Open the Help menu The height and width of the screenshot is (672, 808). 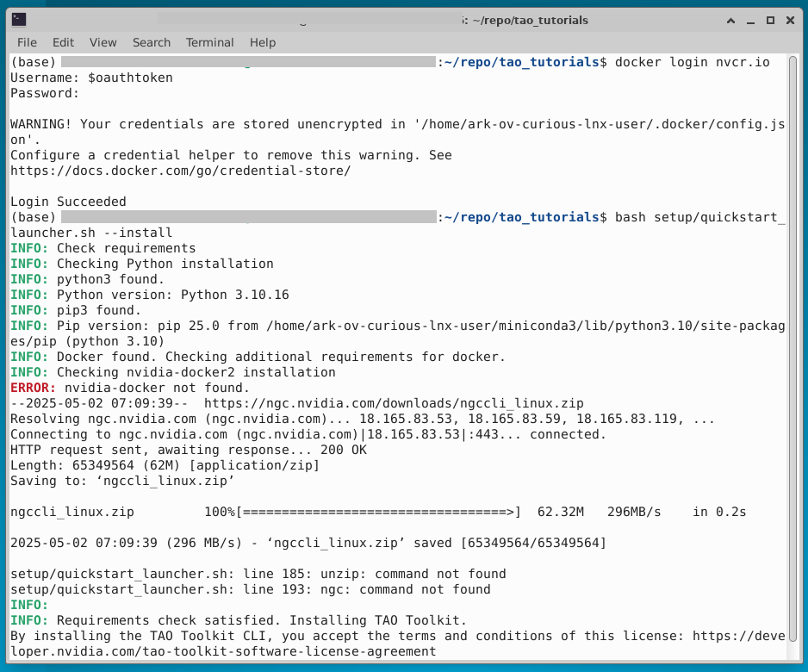click(x=262, y=42)
